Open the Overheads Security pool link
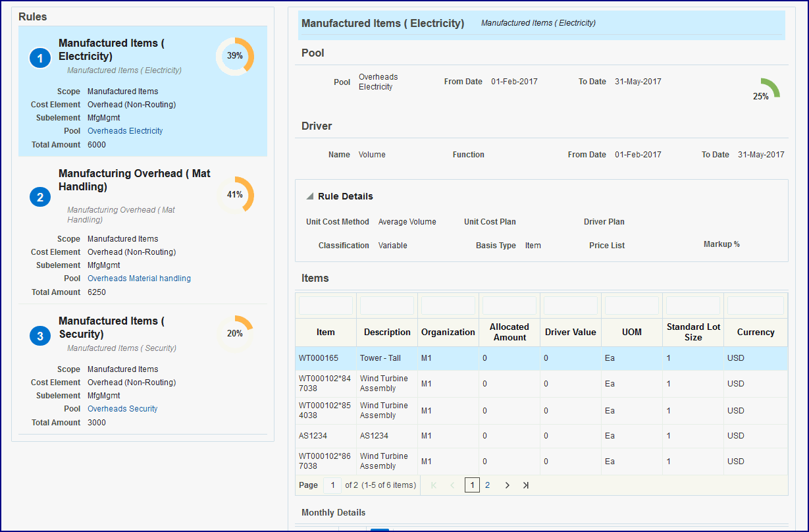The image size is (809, 532). point(122,409)
